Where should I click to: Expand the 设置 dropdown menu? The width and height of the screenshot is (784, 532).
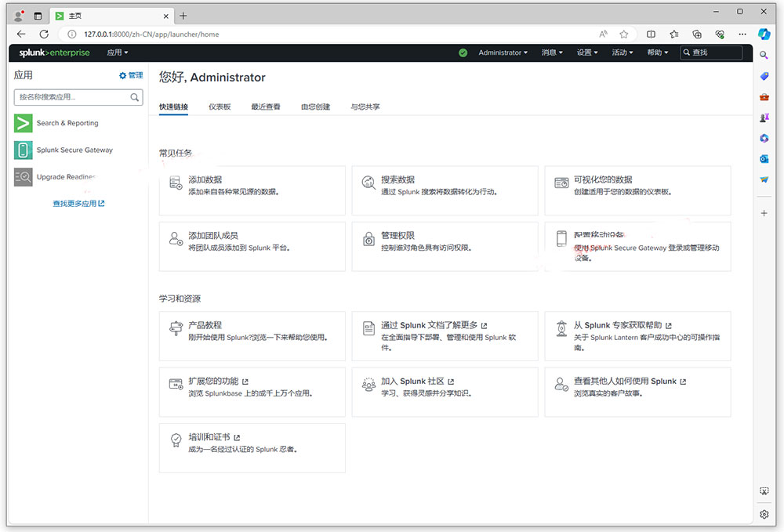coord(587,52)
